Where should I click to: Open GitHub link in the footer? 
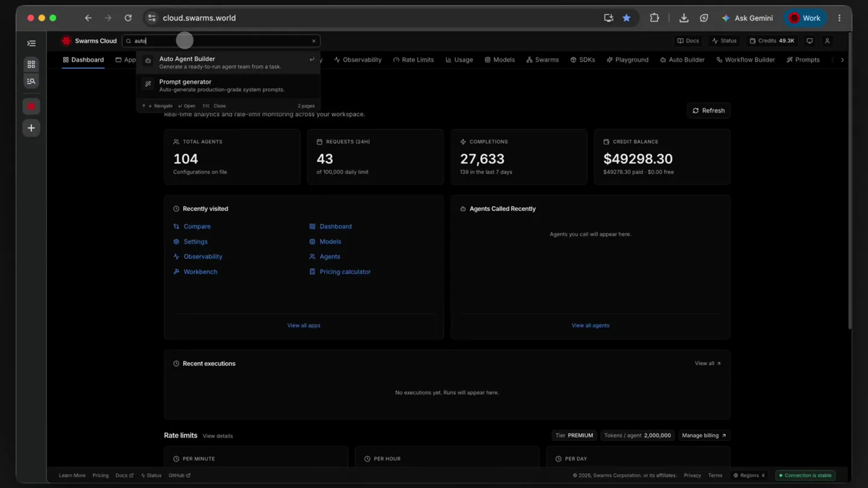179,475
